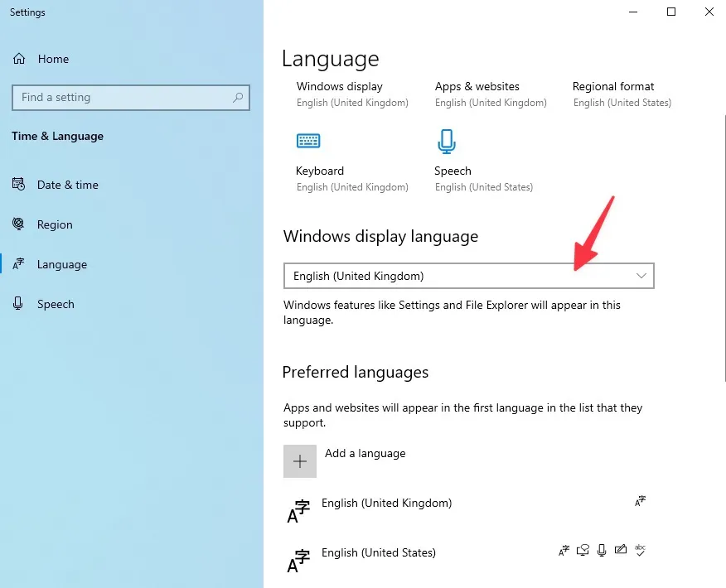Image resolution: width=726 pixels, height=588 pixels.
Task: Open Regional format tile
Action: (622, 94)
